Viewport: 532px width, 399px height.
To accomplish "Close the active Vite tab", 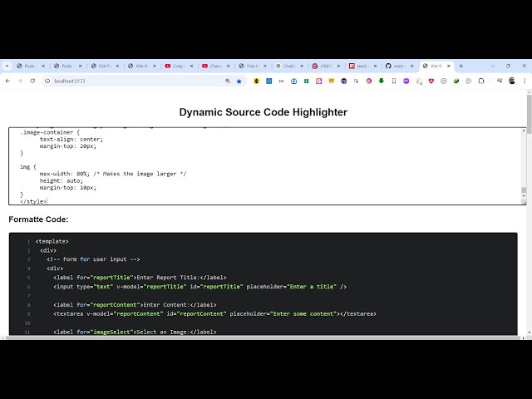I will [x=449, y=66].
